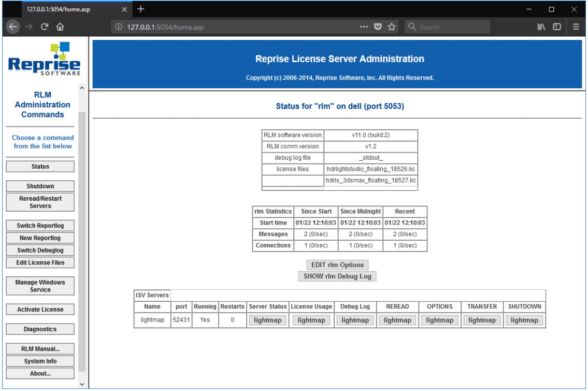Open lightmap Server Status
Viewport: 588px width, 391px height.
click(268, 320)
